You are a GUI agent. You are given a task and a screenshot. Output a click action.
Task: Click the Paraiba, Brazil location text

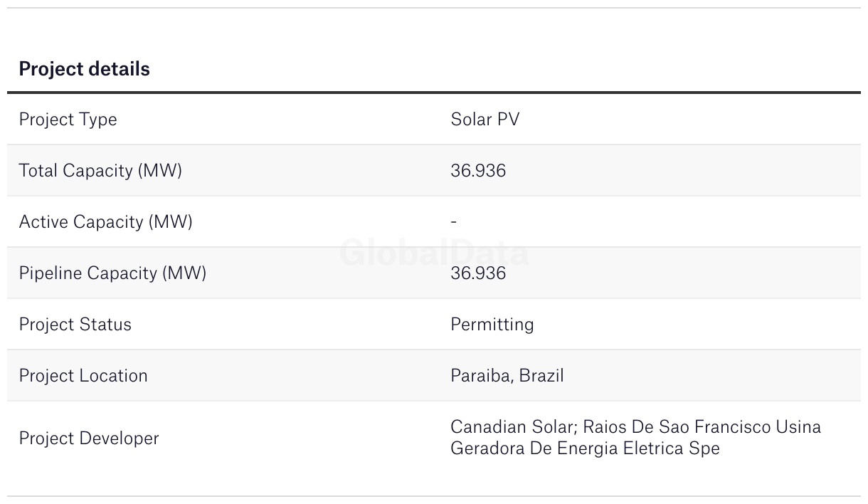click(x=507, y=376)
